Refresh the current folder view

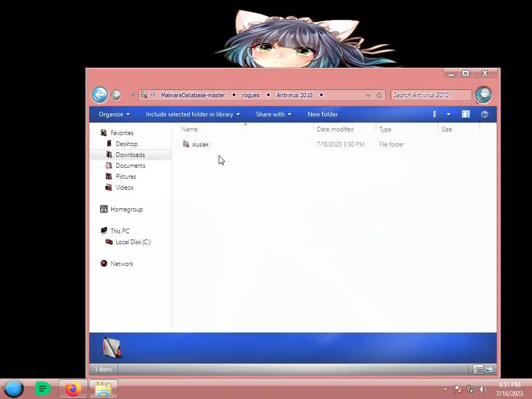[x=379, y=96]
